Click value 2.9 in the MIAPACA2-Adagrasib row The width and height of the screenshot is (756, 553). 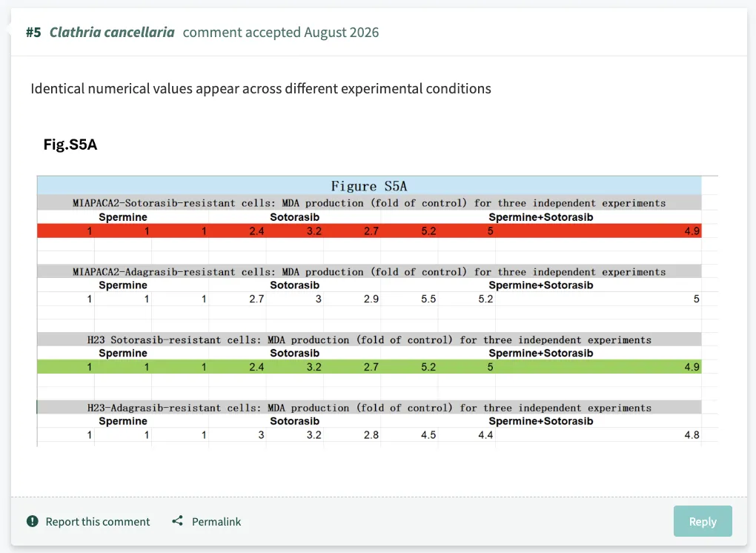pos(371,299)
